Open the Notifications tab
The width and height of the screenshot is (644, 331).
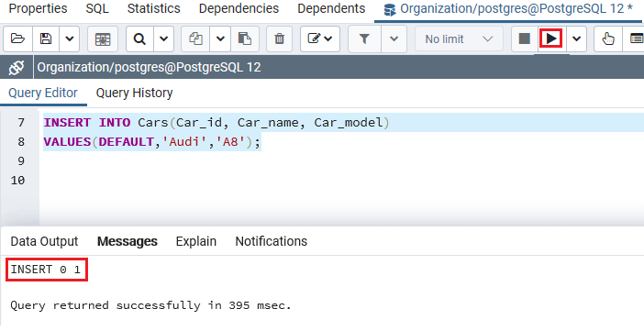tap(271, 241)
